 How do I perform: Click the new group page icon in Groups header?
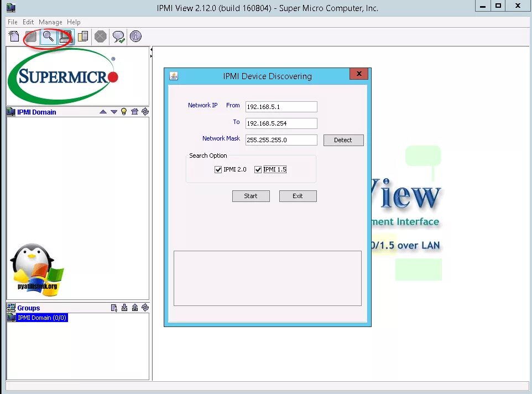114,308
